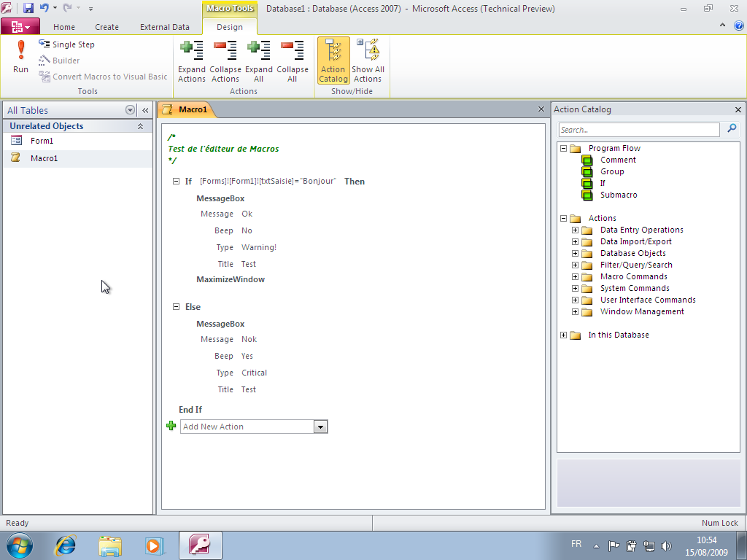This screenshot has height=560, width=747.
Task: Open the Home ribbon tab
Action: 64,27
